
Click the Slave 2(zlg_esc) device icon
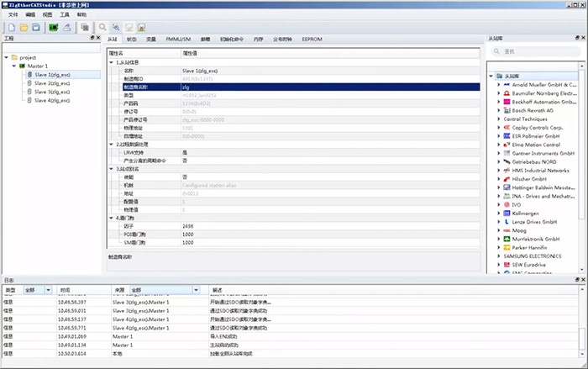[x=29, y=83]
